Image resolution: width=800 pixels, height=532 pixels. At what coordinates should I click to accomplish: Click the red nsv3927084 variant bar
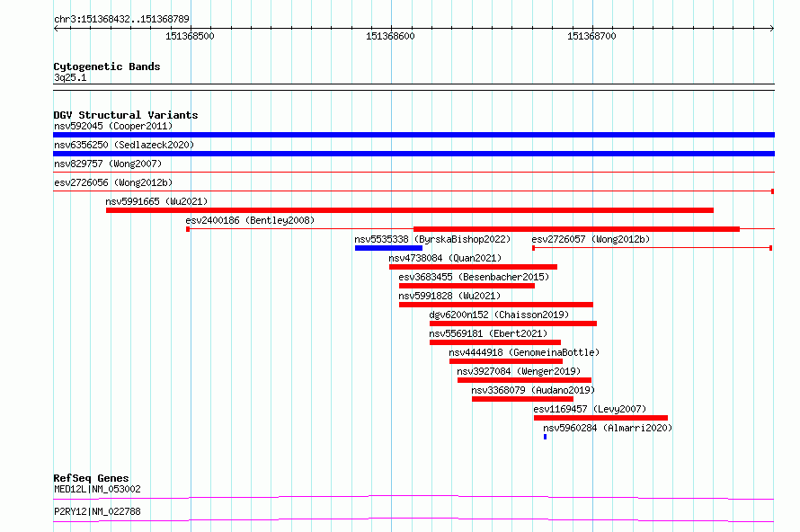click(524, 380)
